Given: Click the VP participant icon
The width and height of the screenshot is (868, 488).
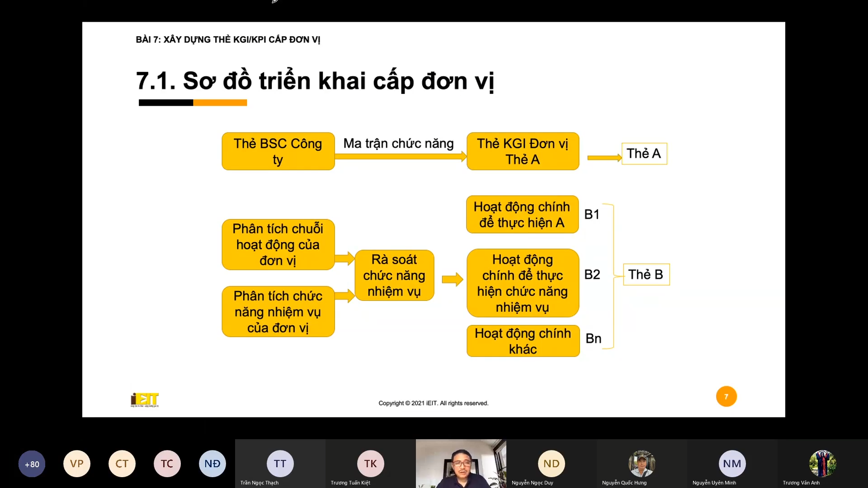Looking at the screenshot, I should [76, 464].
